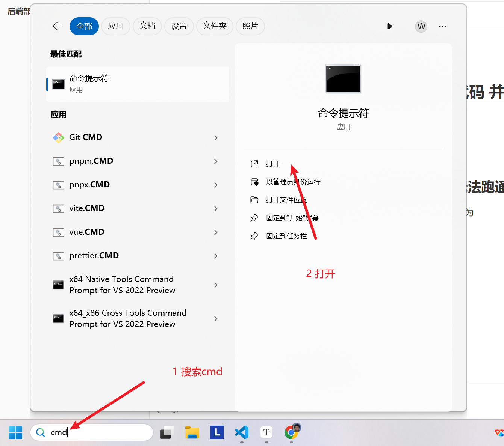This screenshot has height=446, width=504.
Task: Show more filters with play arrow
Action: [390, 26]
